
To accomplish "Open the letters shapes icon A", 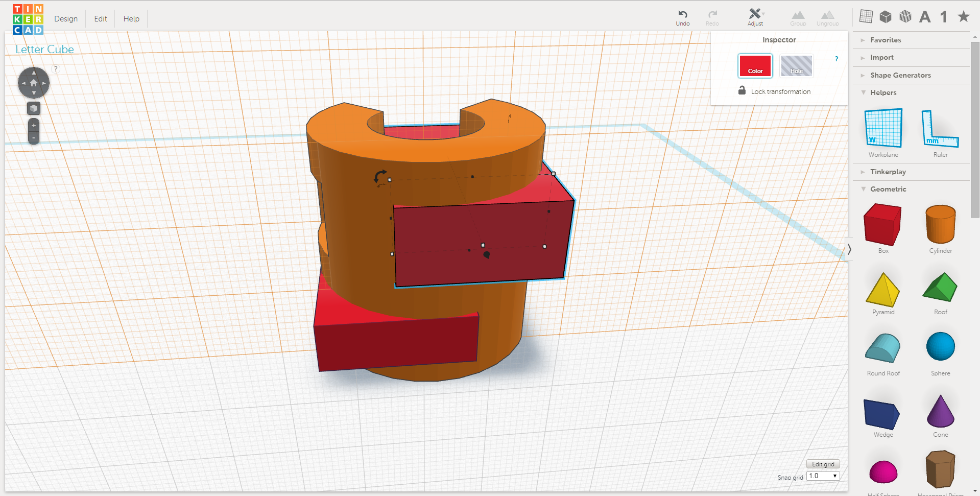I will (x=925, y=17).
